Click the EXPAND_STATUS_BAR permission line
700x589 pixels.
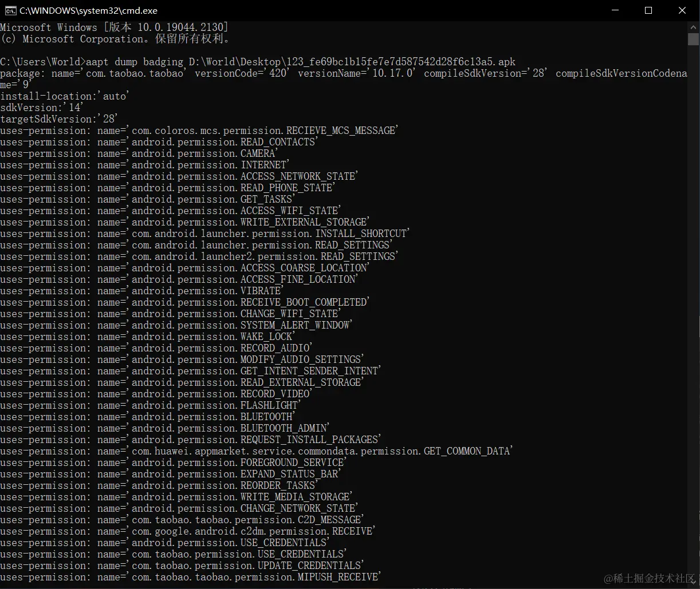[171, 474]
